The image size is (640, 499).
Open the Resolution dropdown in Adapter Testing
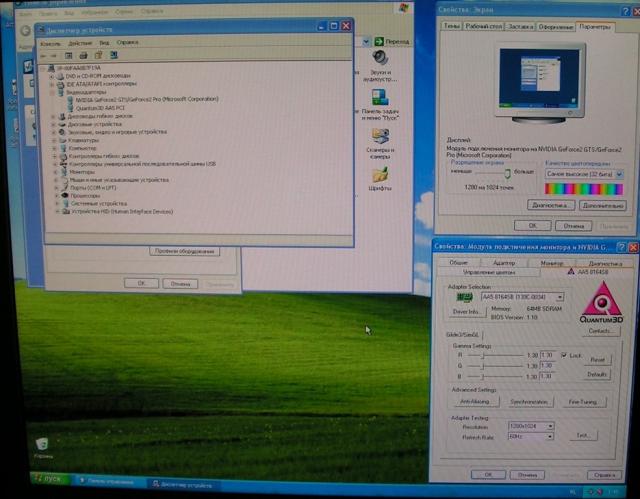[550, 426]
